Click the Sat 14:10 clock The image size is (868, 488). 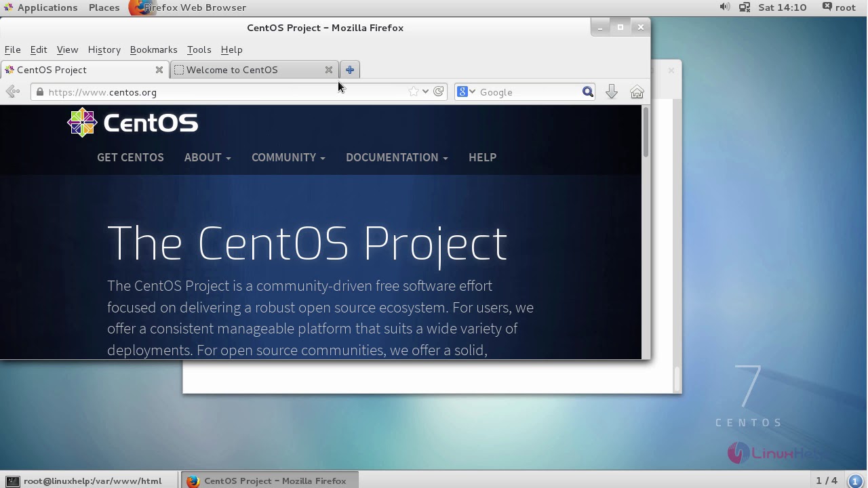pyautogui.click(x=782, y=7)
